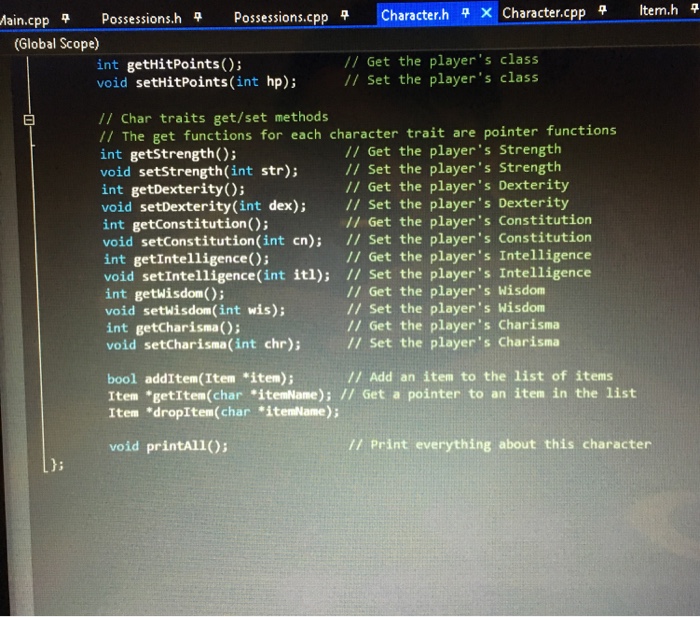Click the setHitPoints(int hp) declaration
This screenshot has height=617, width=700.
[196, 83]
